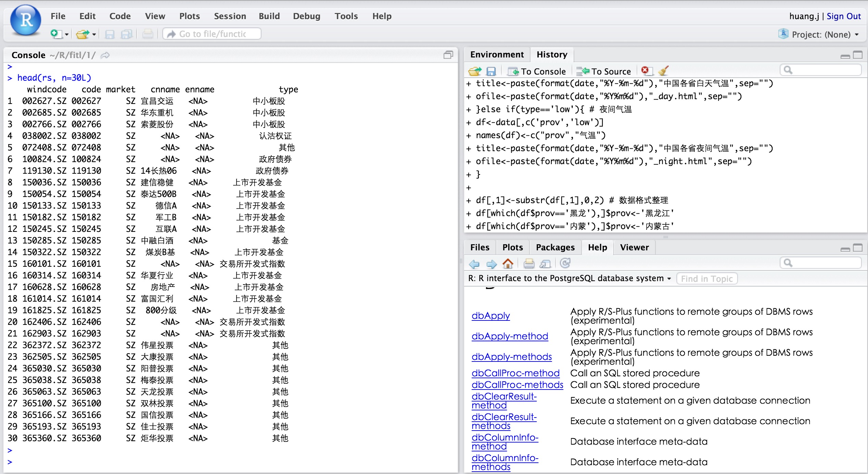Open the Edit menu

pos(87,16)
